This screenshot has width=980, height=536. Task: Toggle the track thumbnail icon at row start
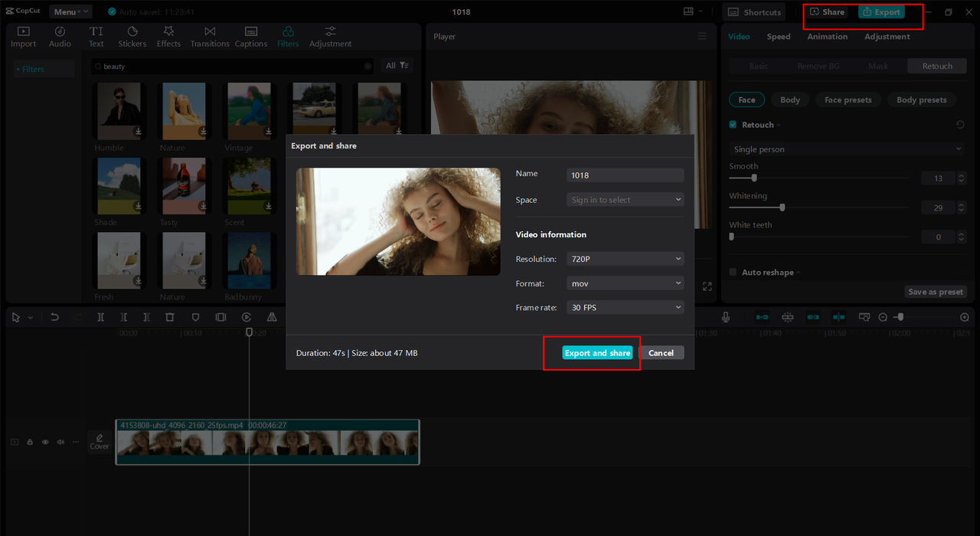pyautogui.click(x=15, y=442)
